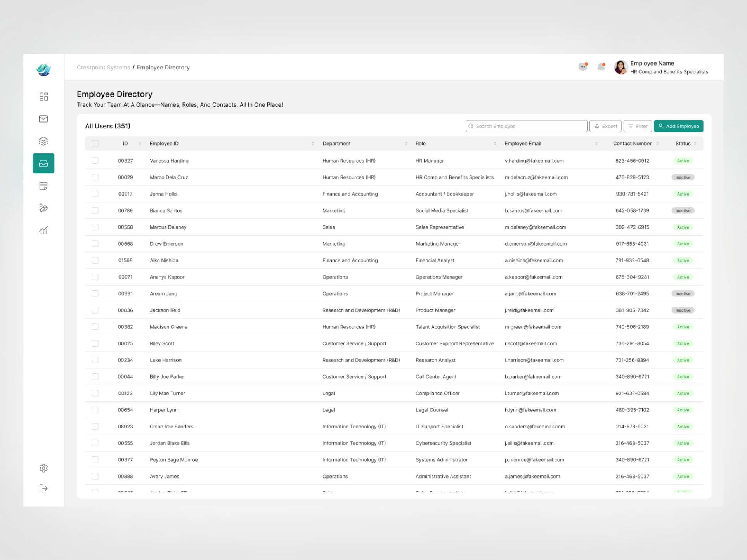Open the mail envelope icon in sidebar
Viewport: 747px width, 560px height.
pos(43,119)
